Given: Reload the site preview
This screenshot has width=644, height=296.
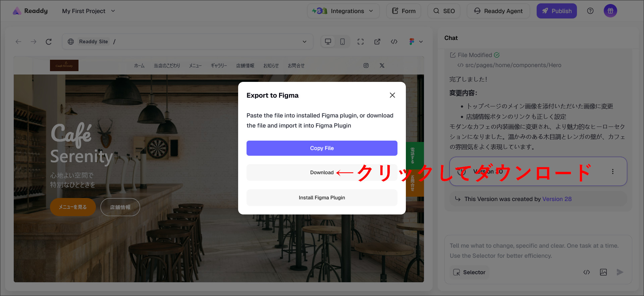Looking at the screenshot, I should pos(49,42).
